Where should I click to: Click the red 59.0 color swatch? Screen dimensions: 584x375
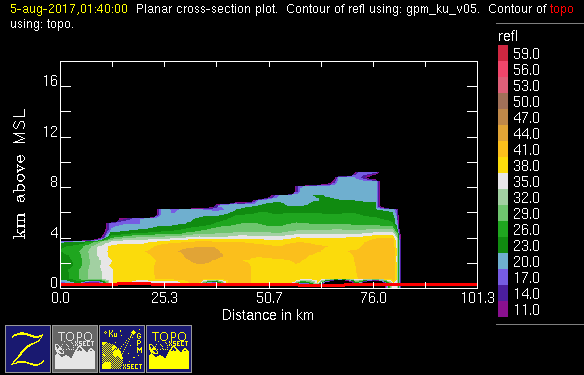click(x=503, y=53)
